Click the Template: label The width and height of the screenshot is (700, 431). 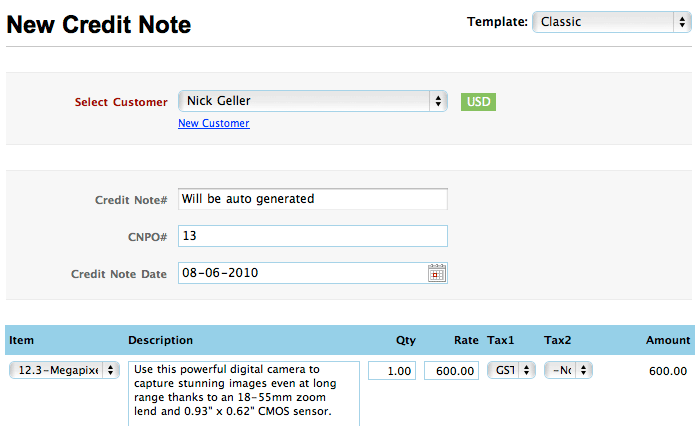click(497, 22)
